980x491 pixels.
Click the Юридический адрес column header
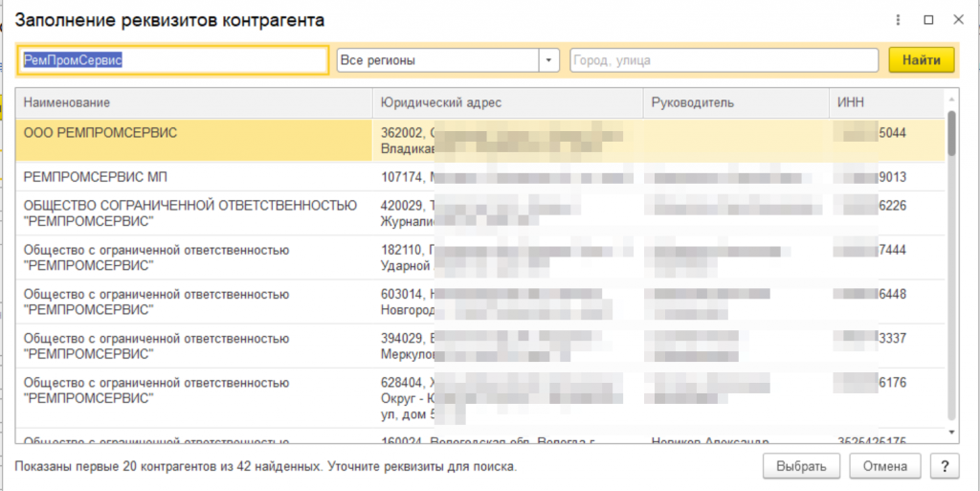click(x=507, y=102)
